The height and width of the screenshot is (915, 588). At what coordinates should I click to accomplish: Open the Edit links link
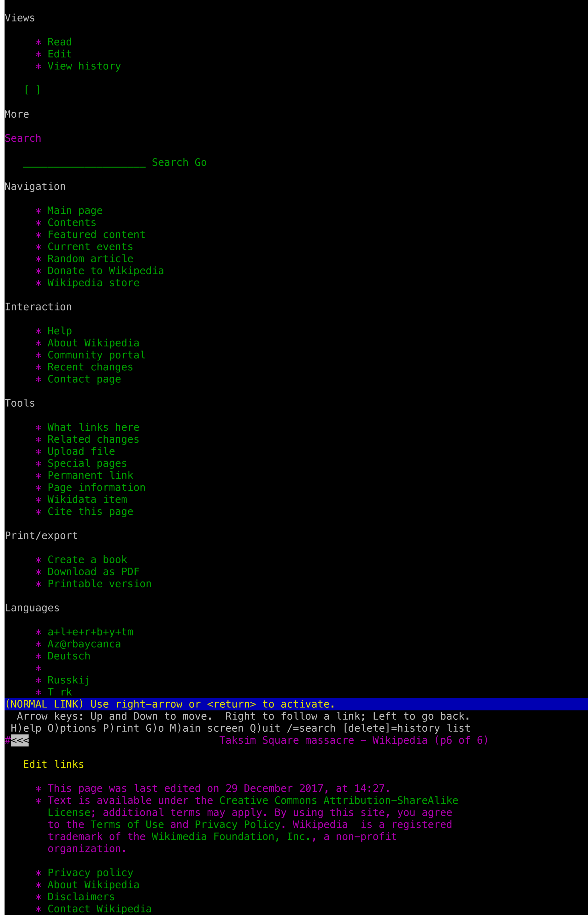pyautogui.click(x=53, y=764)
